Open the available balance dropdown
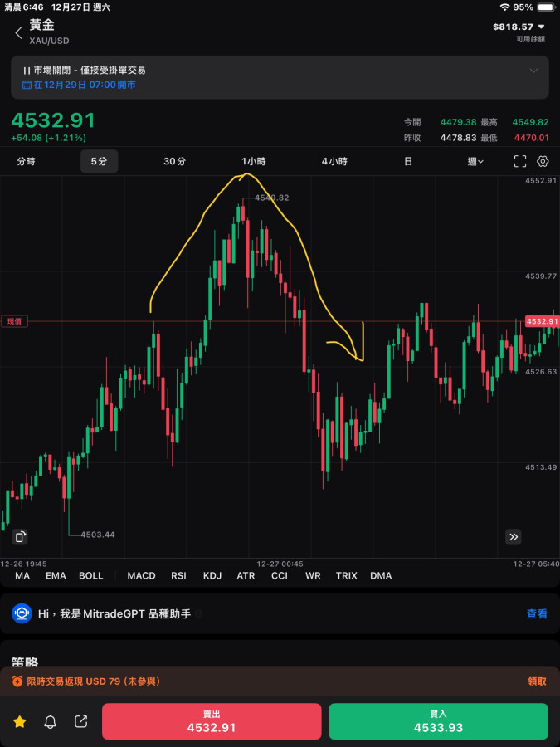The height and width of the screenshot is (747, 560). click(541, 27)
